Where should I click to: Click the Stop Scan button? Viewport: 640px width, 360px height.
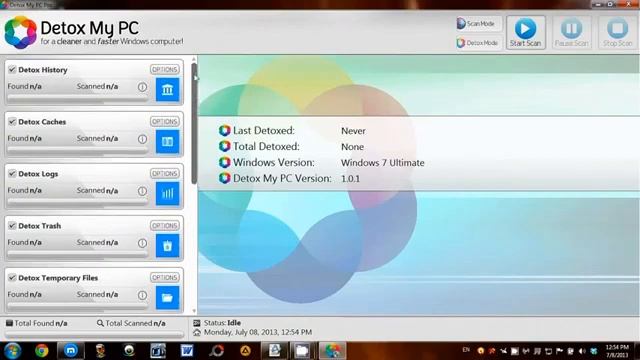(x=617, y=33)
